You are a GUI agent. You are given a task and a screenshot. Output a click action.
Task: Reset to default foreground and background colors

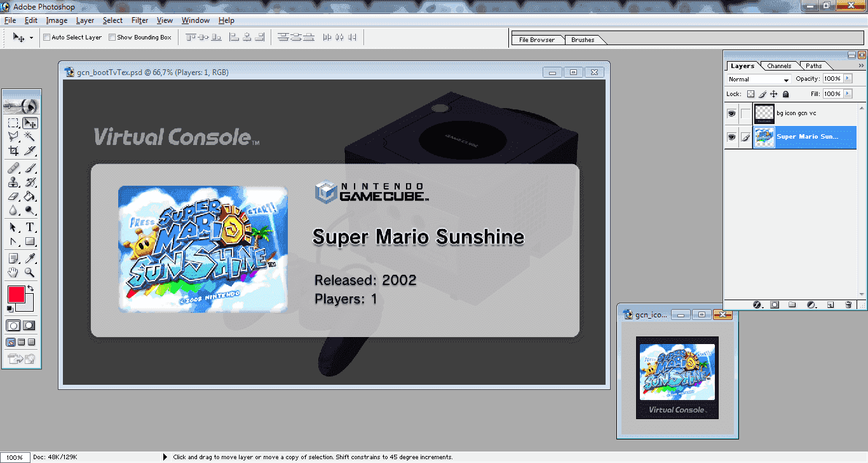pos(10,309)
